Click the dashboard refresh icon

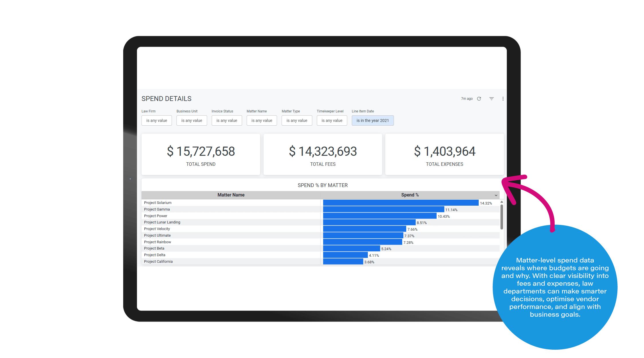coord(479,99)
